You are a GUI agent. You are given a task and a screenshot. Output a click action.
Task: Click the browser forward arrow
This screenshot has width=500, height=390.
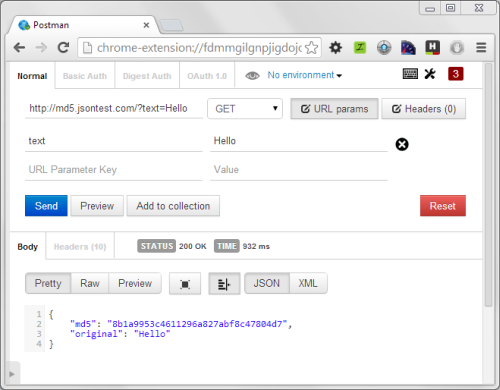(x=41, y=48)
